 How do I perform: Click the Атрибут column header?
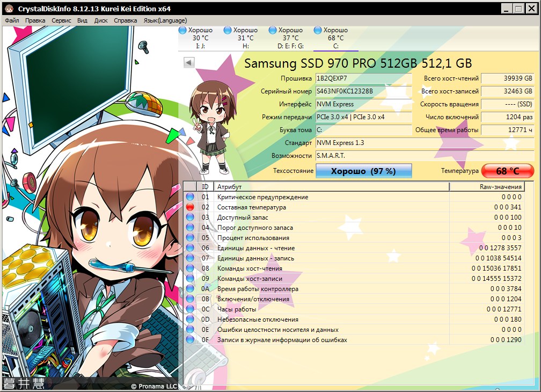pos(332,187)
